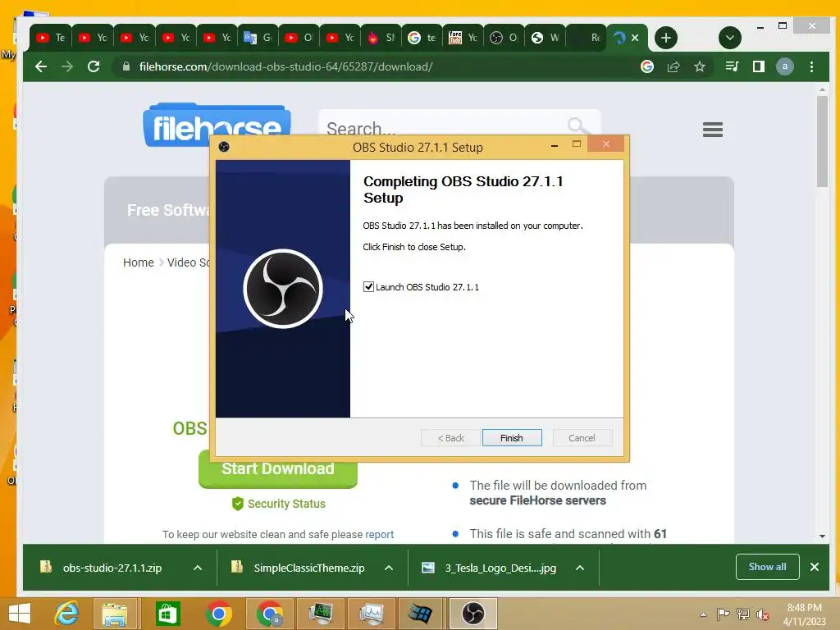Click the share page icon in address bar

coord(673,66)
